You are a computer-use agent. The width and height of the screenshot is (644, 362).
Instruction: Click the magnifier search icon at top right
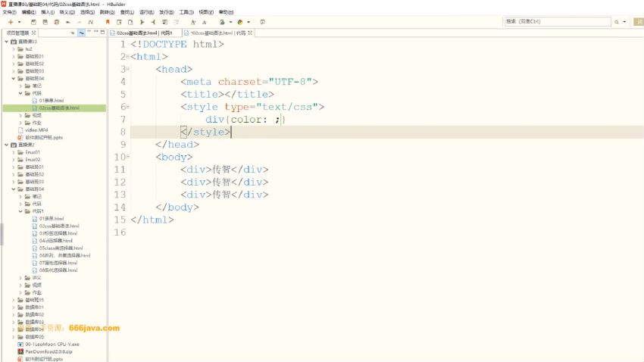617,22
